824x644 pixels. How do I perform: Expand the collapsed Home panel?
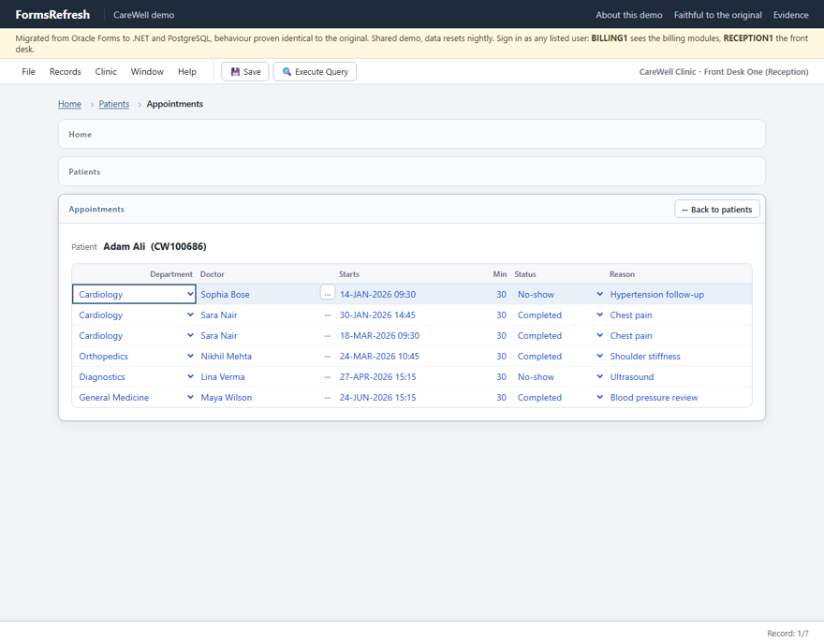pos(411,134)
